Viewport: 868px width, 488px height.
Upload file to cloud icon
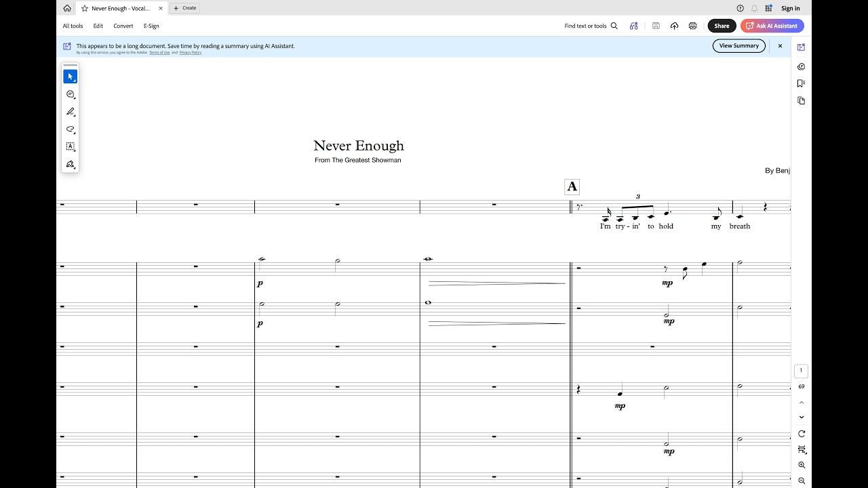tap(674, 26)
